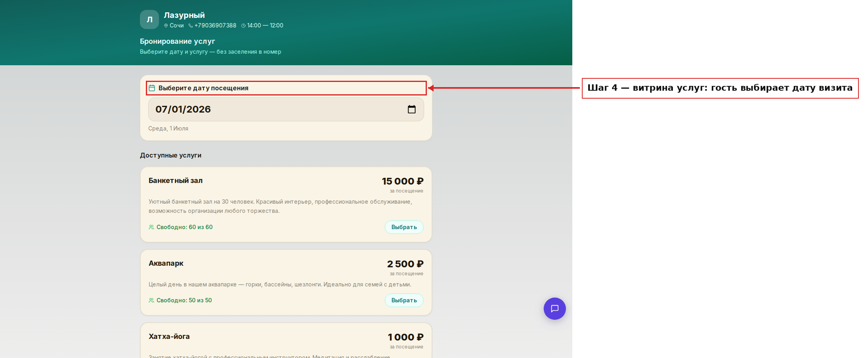Click the hotel name Лазурный

[x=184, y=15]
